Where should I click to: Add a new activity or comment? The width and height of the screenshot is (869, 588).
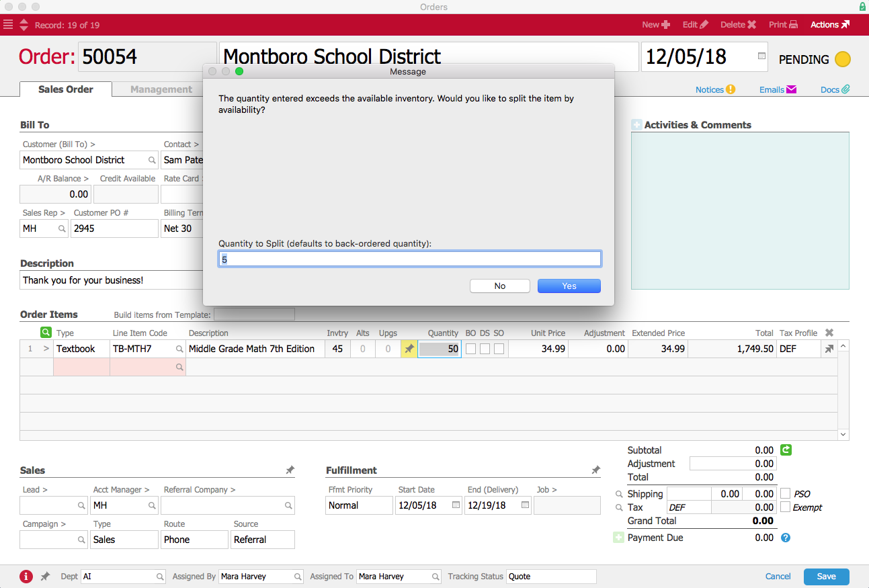[x=636, y=125]
